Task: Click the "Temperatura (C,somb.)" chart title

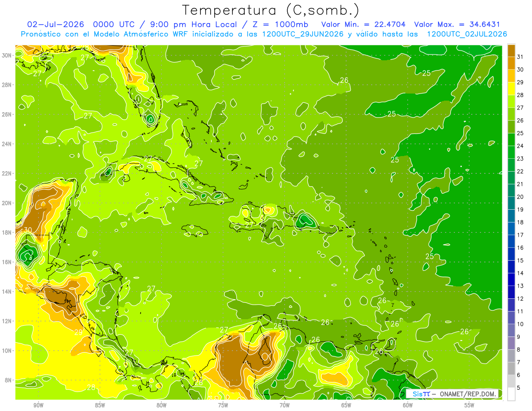Action: (x=271, y=10)
